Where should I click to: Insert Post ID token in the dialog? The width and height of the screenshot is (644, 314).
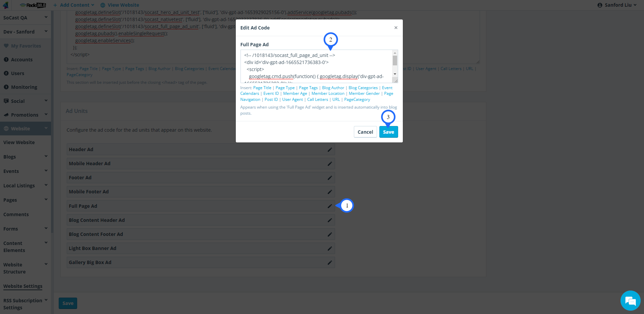271,100
